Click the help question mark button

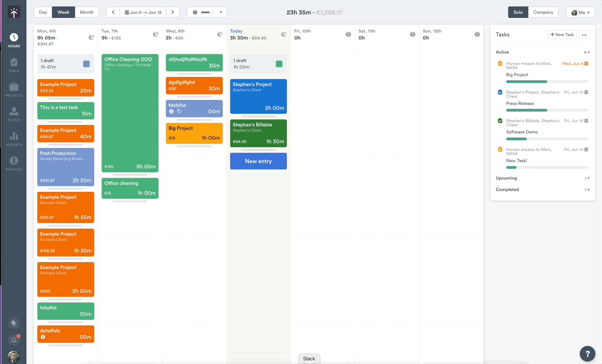587,354
